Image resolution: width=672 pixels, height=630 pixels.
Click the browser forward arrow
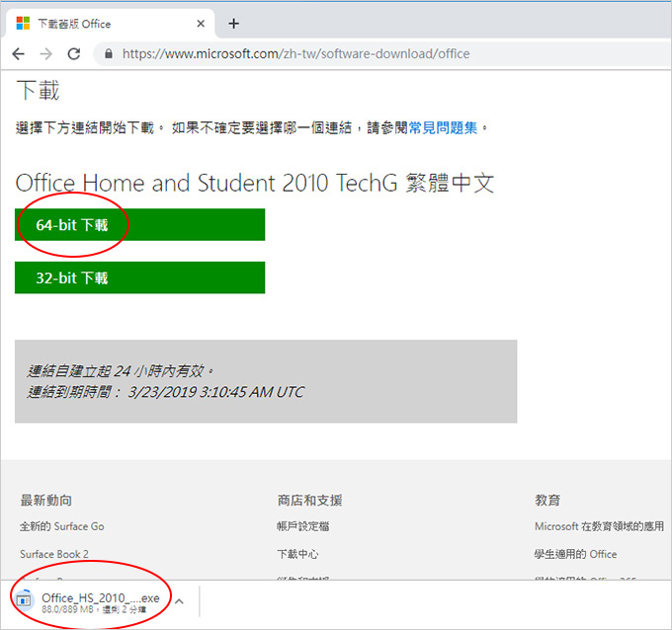coord(45,54)
